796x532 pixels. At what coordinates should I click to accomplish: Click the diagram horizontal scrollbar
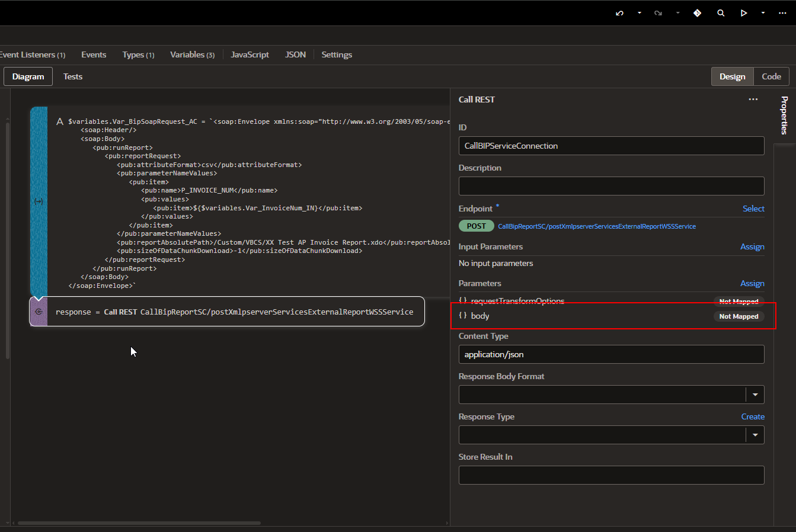click(139, 523)
